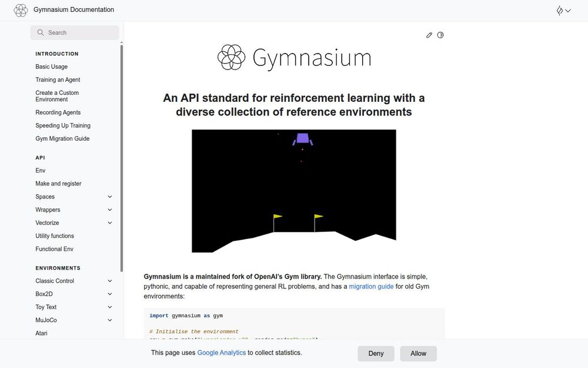Image resolution: width=588 pixels, height=368 pixels.
Task: Toggle the light/dark theme icon
Action: tap(440, 35)
